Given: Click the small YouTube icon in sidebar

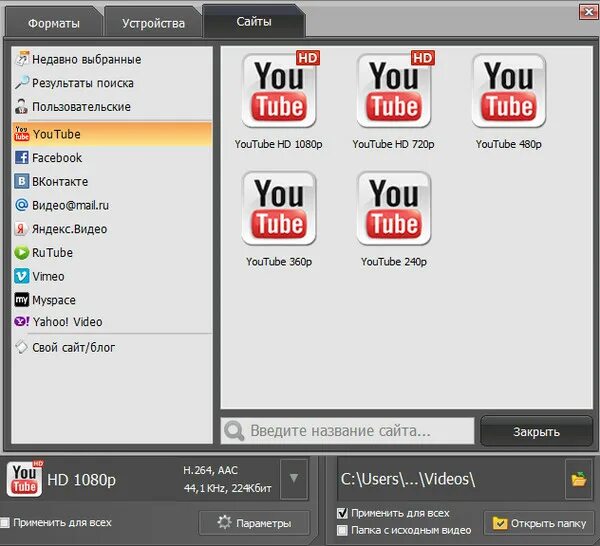Looking at the screenshot, I should coord(22,134).
